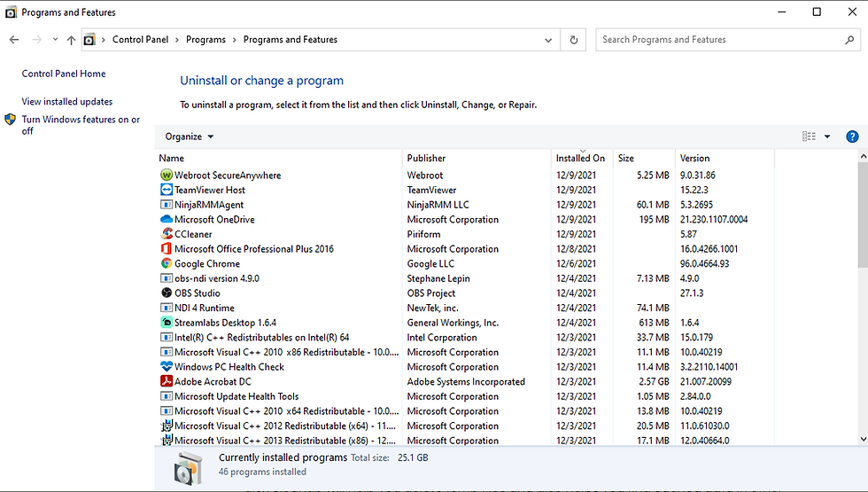
Task: Expand the chevron after Programs breadcrumb
Action: pos(235,40)
